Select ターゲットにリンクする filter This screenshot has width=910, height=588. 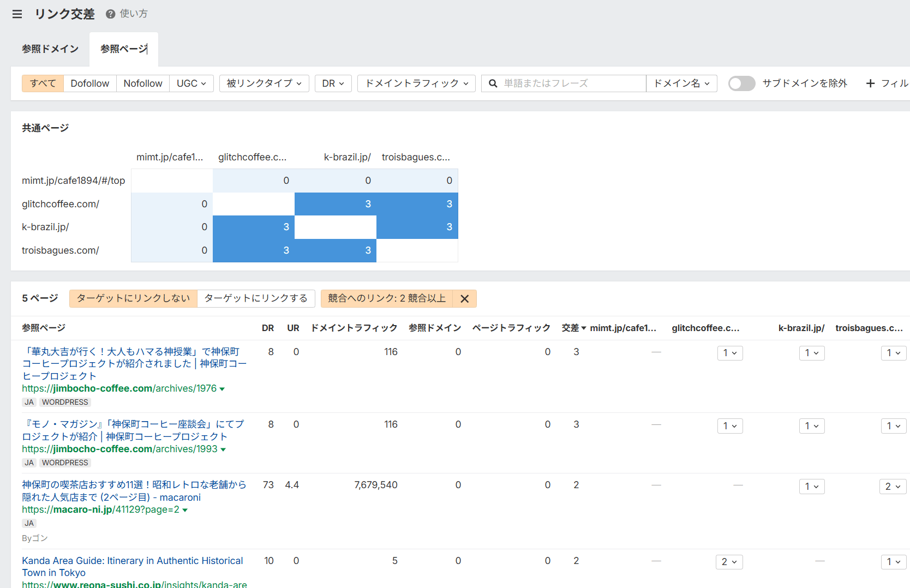tap(256, 298)
